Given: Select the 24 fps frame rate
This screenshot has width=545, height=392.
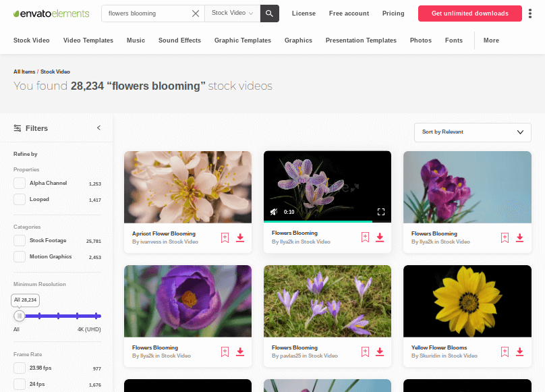Looking at the screenshot, I should 20,385.
